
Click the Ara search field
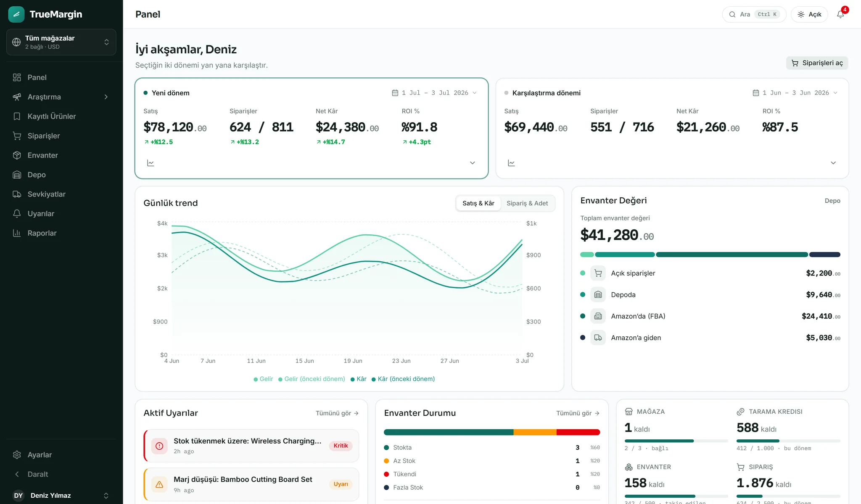click(754, 14)
